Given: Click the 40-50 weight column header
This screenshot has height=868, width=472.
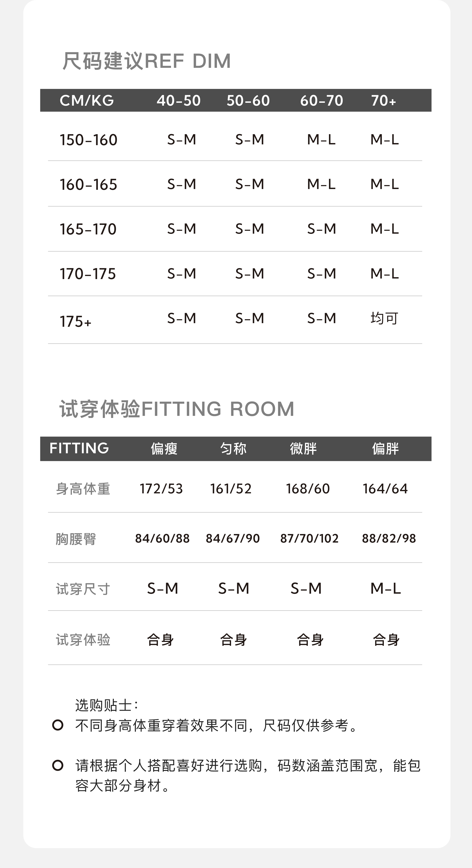Looking at the screenshot, I should click(x=178, y=100).
